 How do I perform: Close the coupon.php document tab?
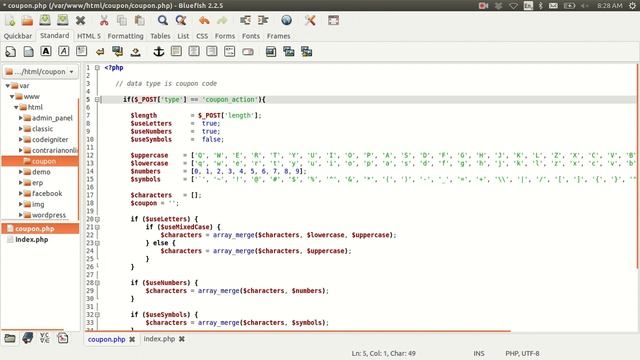tap(132, 339)
